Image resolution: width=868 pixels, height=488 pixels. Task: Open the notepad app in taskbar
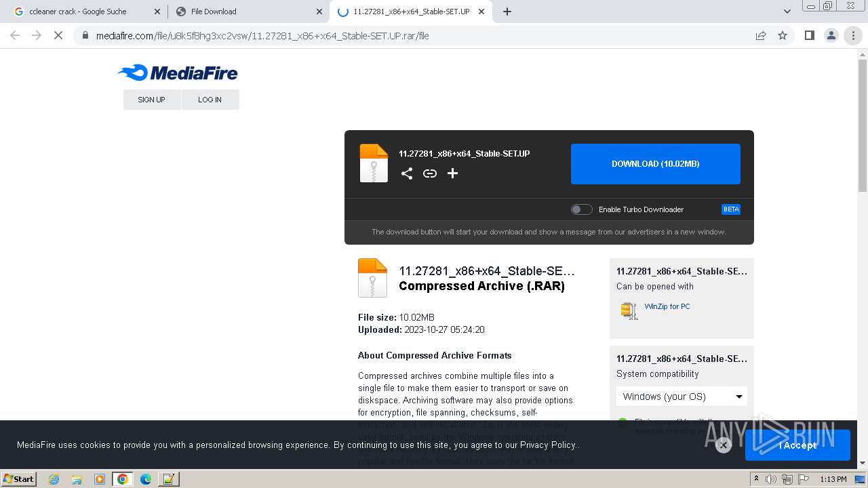168,479
